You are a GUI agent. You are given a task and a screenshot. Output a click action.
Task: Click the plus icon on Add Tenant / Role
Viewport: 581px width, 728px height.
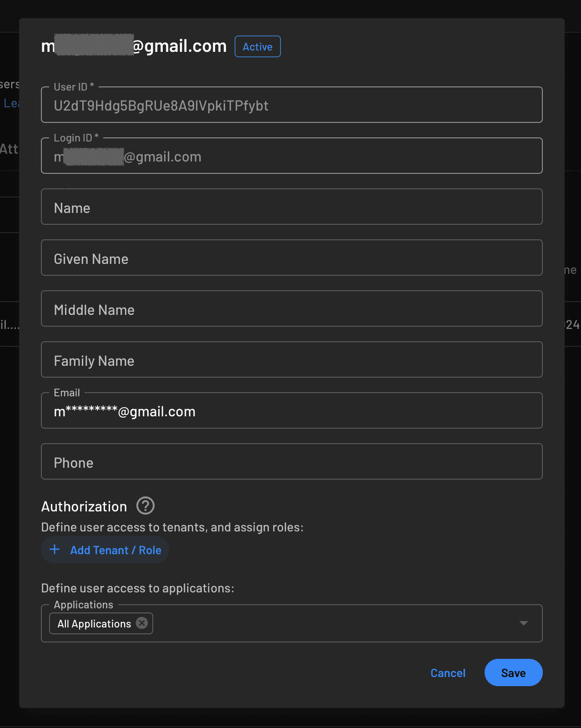click(55, 550)
